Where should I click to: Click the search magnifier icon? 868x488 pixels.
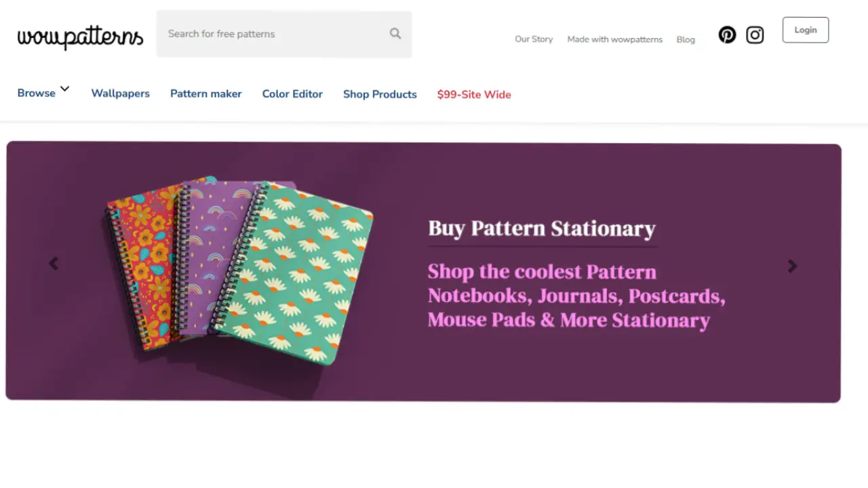[x=395, y=34]
